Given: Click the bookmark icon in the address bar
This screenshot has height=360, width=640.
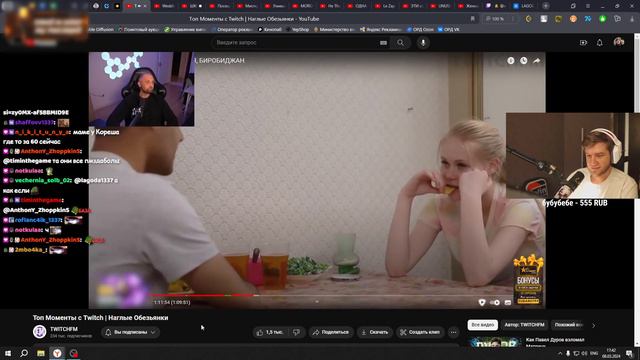Looking at the screenshot, I should [473, 19].
